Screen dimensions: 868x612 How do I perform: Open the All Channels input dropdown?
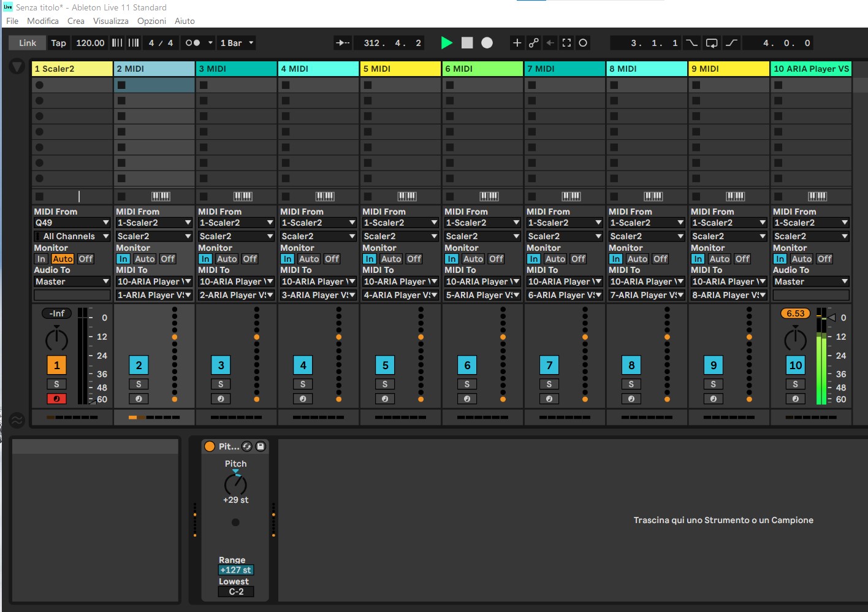(72, 236)
